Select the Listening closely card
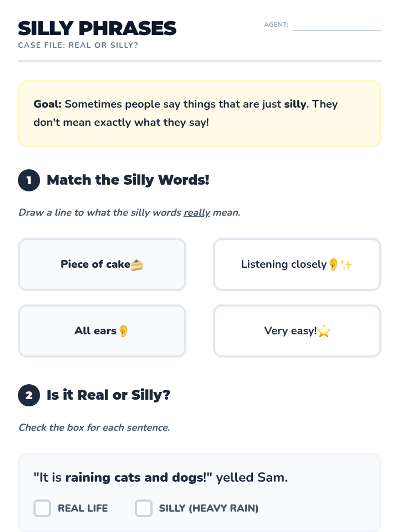This screenshot has width=399, height=532. [297, 264]
